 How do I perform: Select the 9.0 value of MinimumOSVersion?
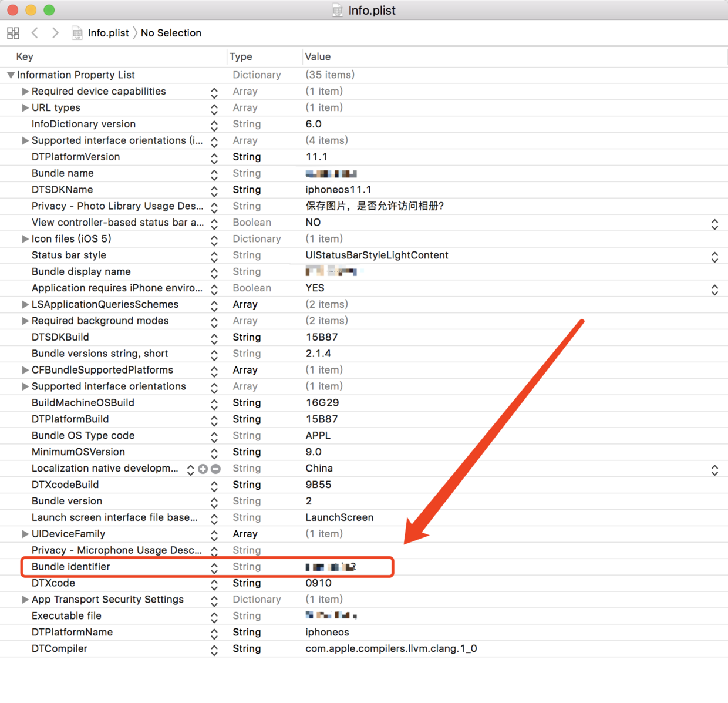click(x=314, y=452)
